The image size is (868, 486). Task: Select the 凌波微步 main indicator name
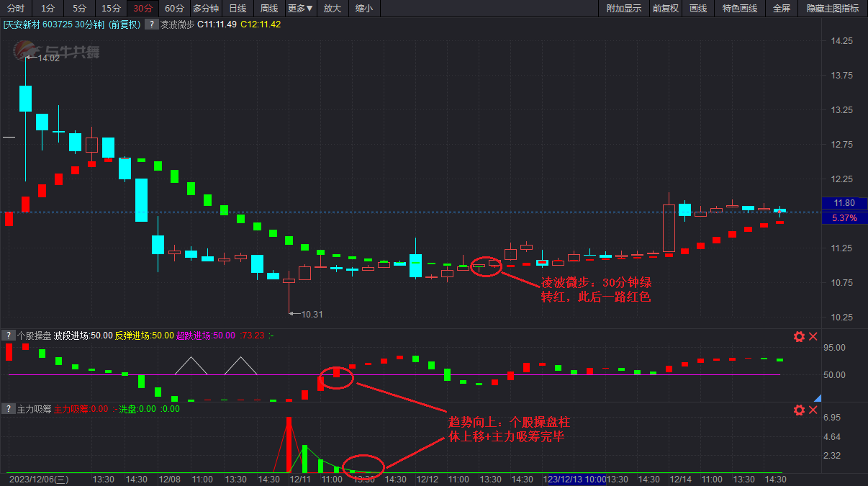[x=177, y=24]
